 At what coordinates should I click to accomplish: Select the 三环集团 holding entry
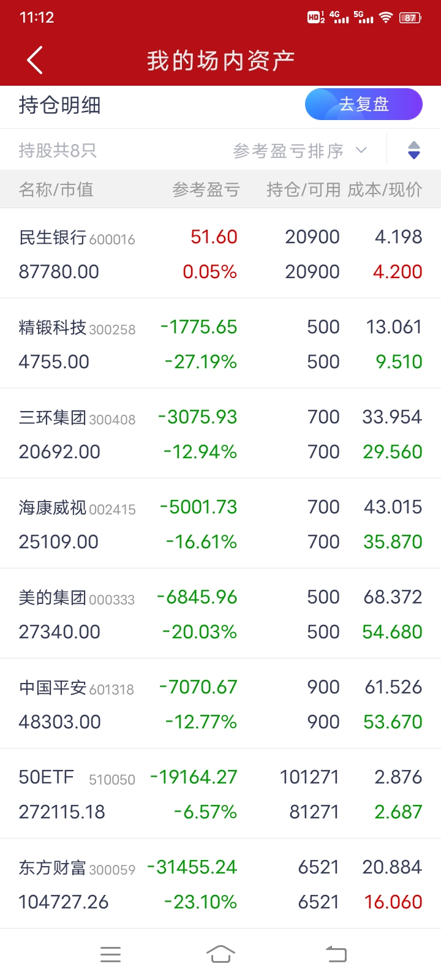pyautogui.click(x=221, y=434)
